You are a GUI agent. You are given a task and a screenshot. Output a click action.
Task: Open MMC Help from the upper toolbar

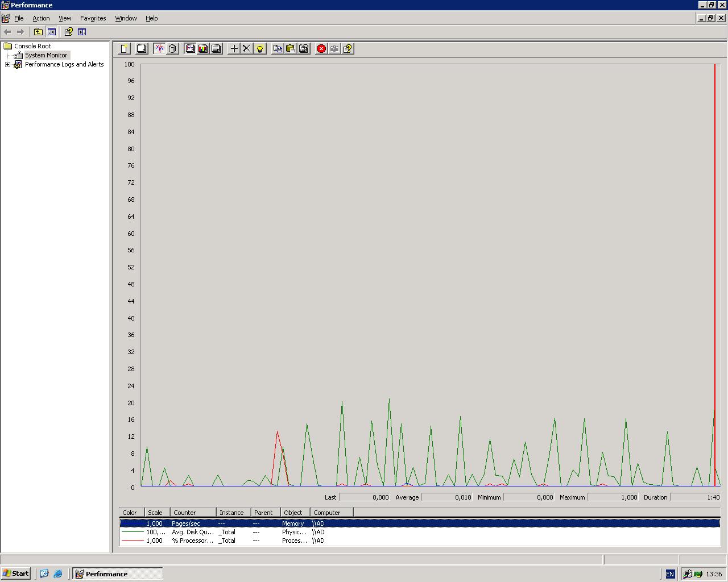point(68,32)
